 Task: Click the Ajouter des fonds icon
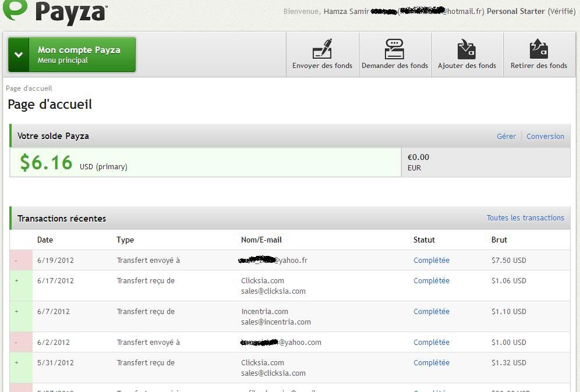point(466,49)
